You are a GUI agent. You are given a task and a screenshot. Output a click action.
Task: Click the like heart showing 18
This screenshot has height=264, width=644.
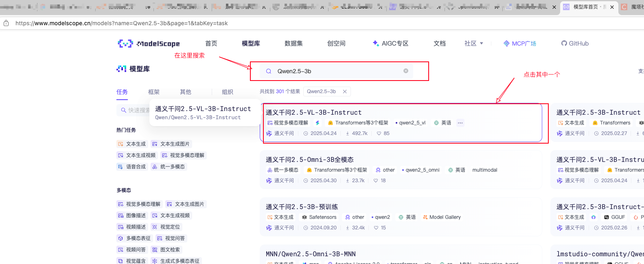376,181
